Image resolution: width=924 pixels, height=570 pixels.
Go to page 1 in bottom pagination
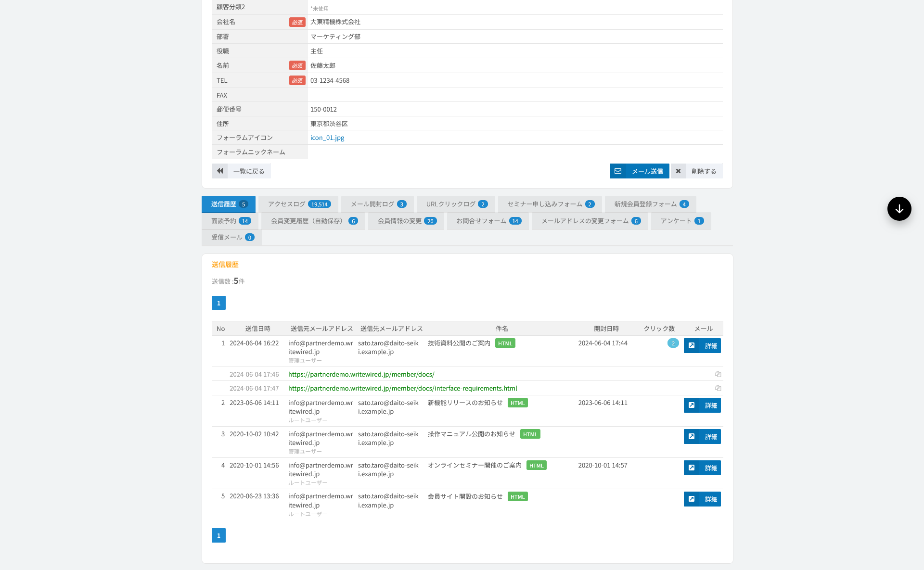[218, 535]
